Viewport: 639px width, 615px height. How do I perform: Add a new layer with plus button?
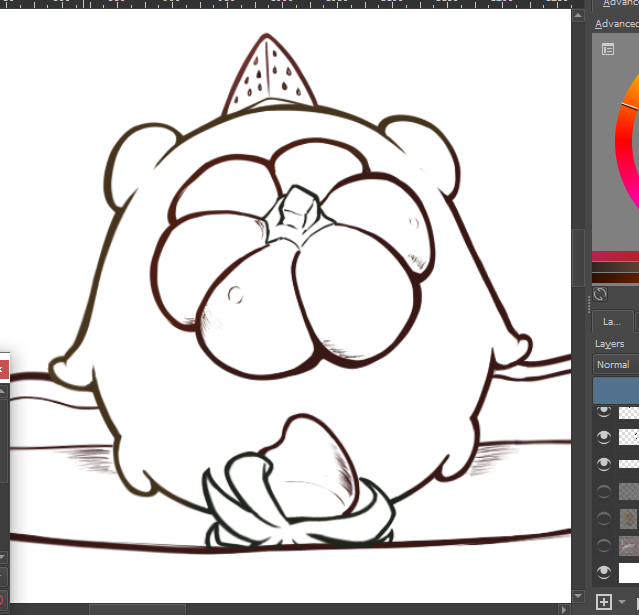604,602
